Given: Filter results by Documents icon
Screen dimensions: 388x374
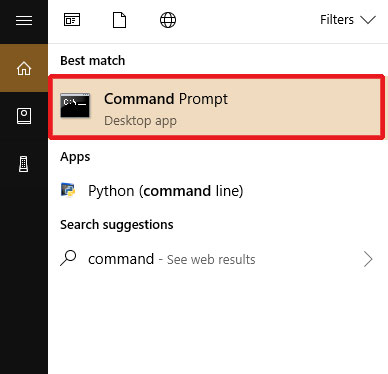Looking at the screenshot, I should coord(120,20).
